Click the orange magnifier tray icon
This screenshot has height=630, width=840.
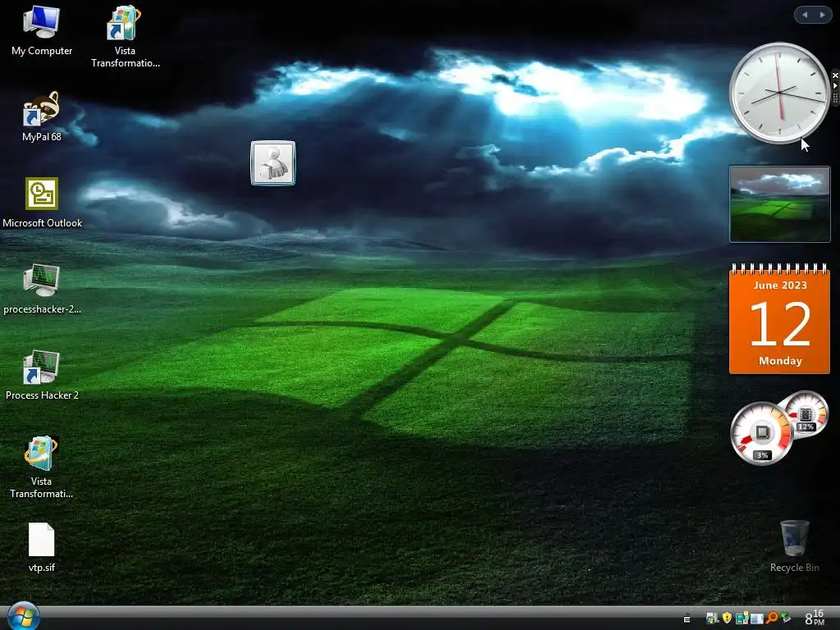771,618
